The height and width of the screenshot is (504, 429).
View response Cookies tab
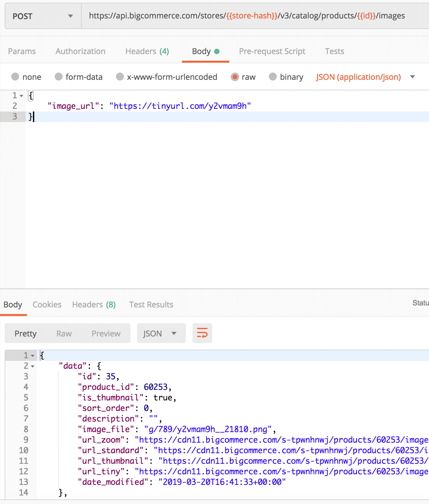click(47, 304)
